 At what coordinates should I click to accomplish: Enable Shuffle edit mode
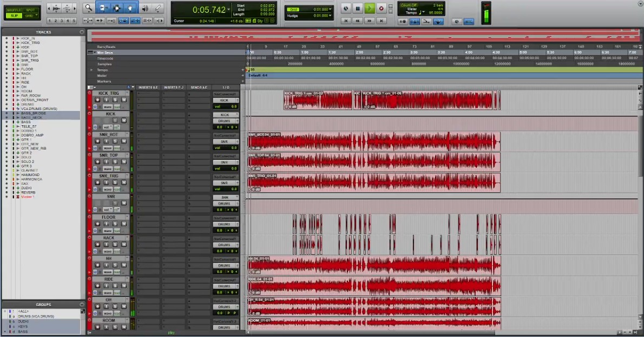14,10
